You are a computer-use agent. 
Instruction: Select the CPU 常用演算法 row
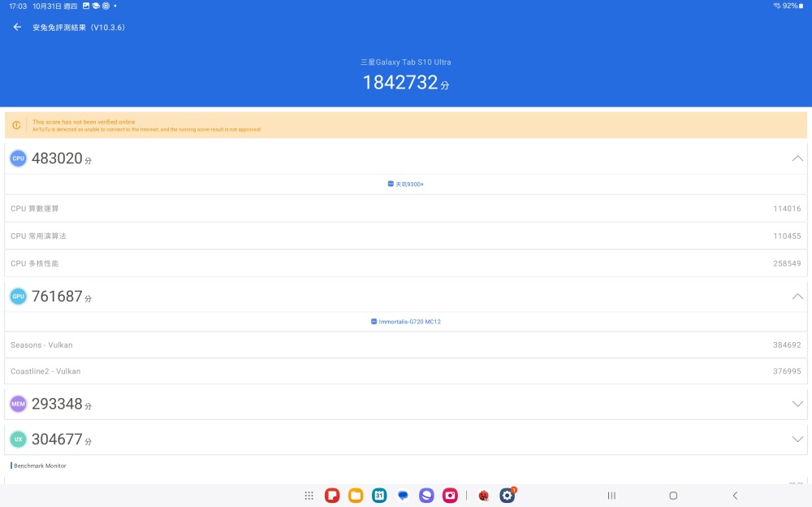(x=406, y=236)
